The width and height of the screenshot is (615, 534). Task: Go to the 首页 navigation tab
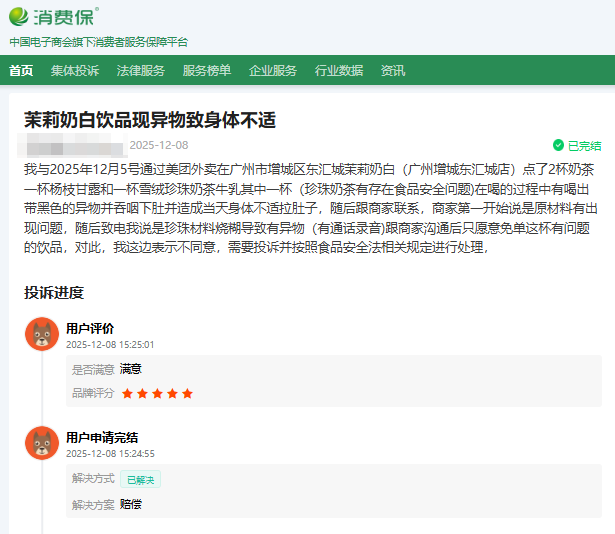pyautogui.click(x=21, y=70)
